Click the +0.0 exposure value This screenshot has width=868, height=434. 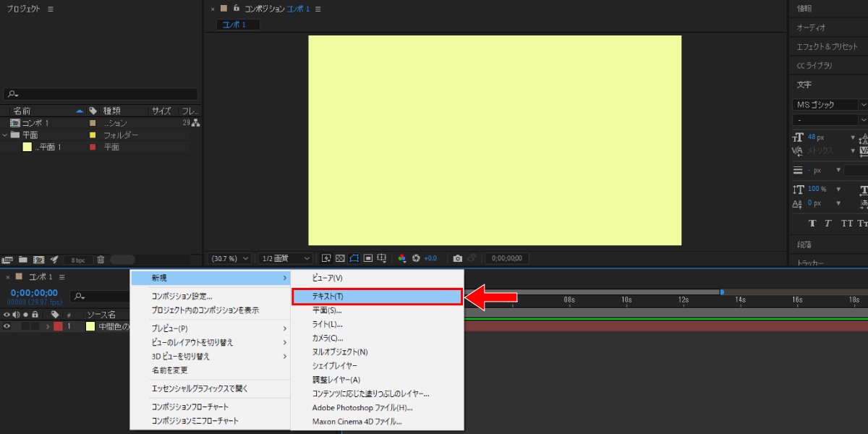pyautogui.click(x=430, y=258)
